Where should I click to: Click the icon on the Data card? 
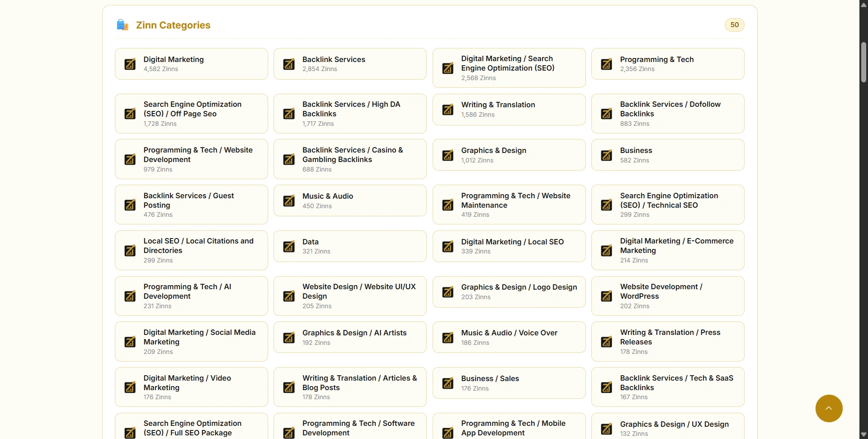289,247
